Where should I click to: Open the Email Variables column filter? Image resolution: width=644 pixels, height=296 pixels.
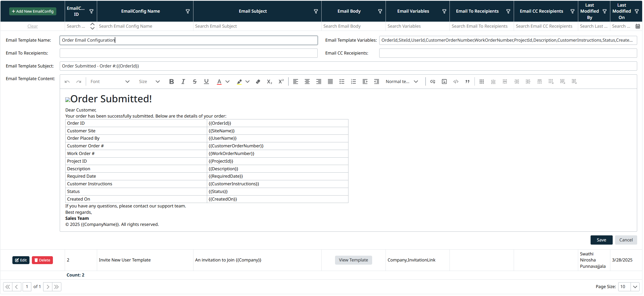pos(444,11)
